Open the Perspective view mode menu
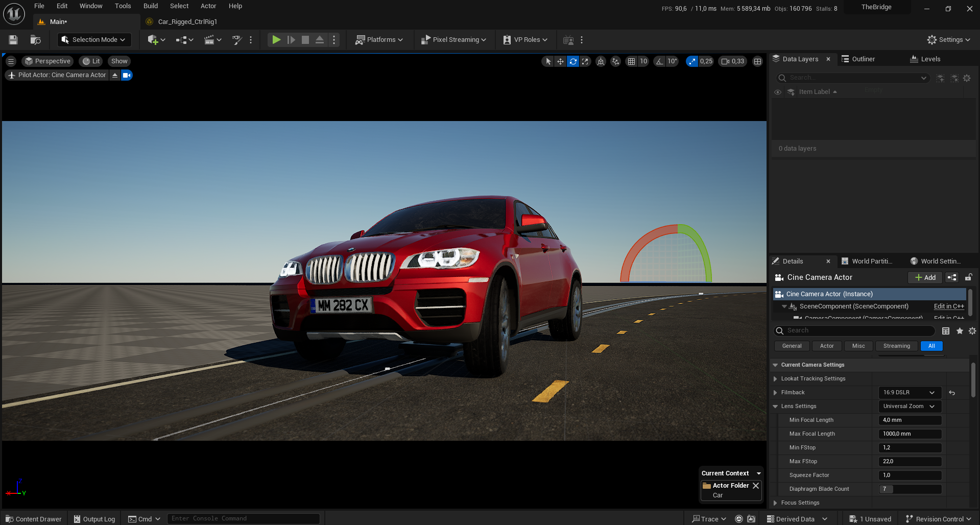Viewport: 980px width, 525px height. pos(47,61)
